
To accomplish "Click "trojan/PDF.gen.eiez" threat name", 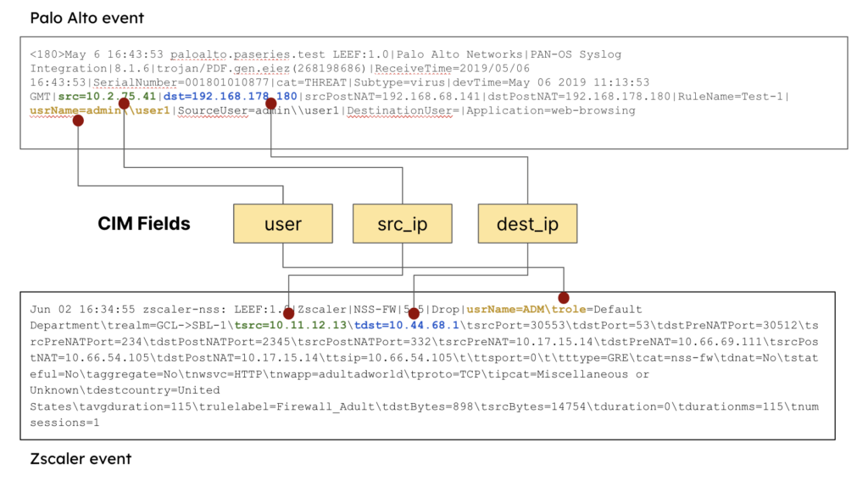I will coord(223,69).
